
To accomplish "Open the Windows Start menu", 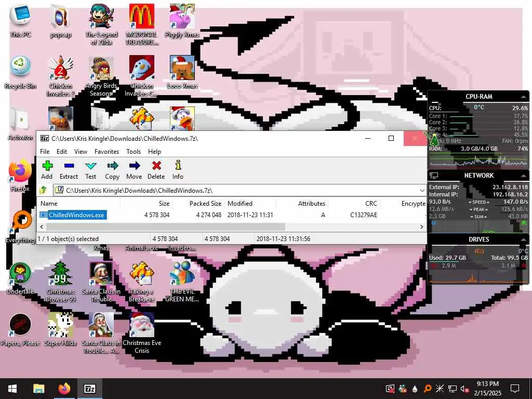I will (x=12, y=389).
